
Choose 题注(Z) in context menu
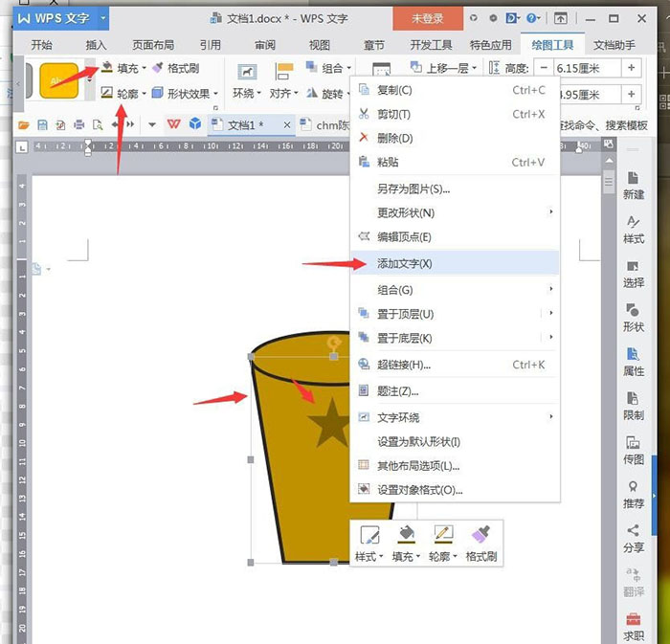(x=455, y=390)
